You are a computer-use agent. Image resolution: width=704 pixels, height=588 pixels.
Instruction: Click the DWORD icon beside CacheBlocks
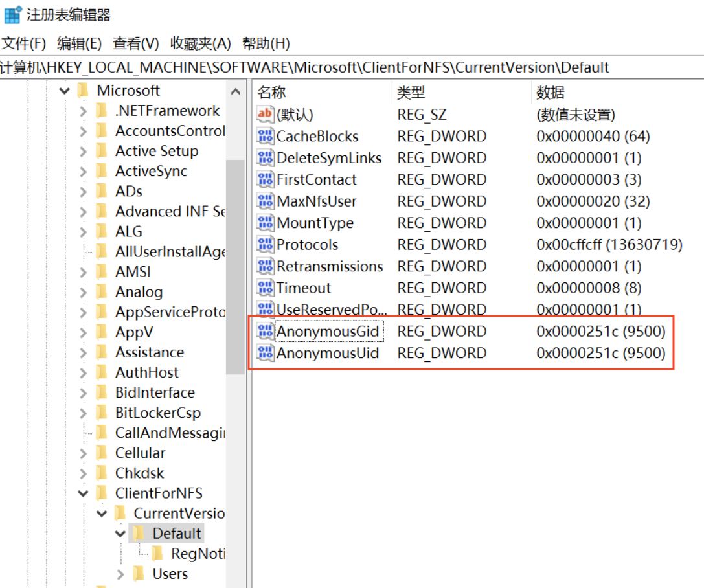click(x=266, y=137)
